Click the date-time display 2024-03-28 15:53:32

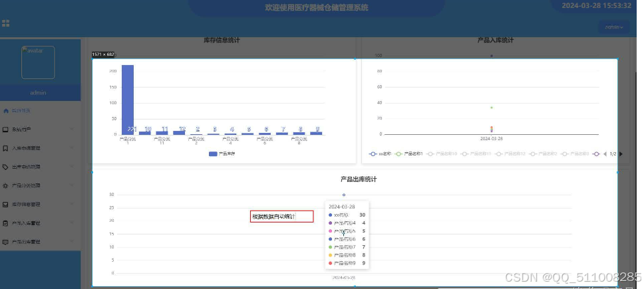(596, 6)
